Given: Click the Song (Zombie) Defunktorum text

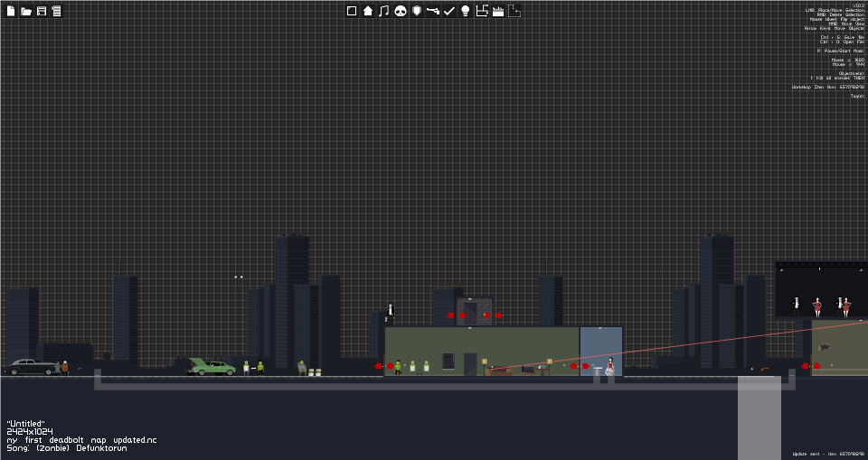Looking at the screenshot, I should coord(66,448).
